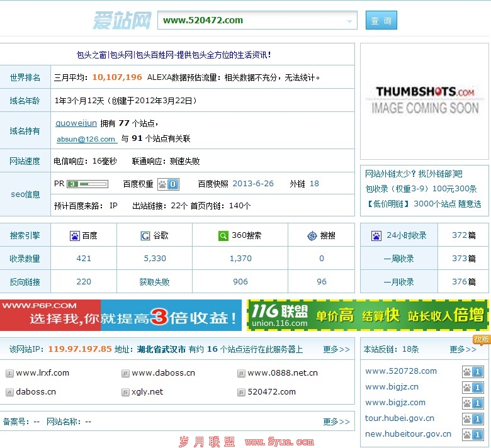Click the 谷歌 engine icon
The image size is (491, 448).
pyautogui.click(x=145, y=235)
